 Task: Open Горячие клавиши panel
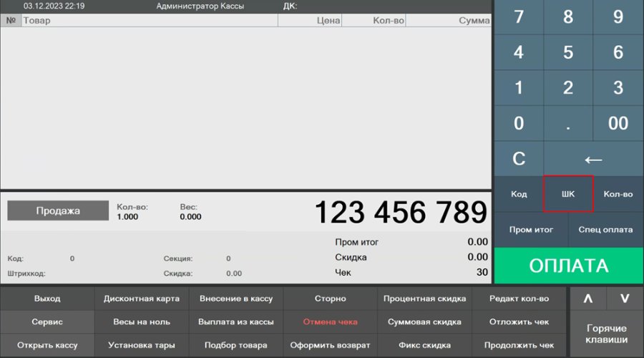pyautogui.click(x=607, y=334)
